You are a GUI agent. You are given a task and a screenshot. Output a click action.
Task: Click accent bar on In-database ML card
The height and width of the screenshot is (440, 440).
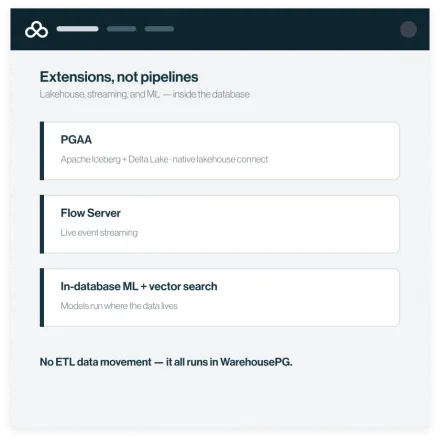42,297
